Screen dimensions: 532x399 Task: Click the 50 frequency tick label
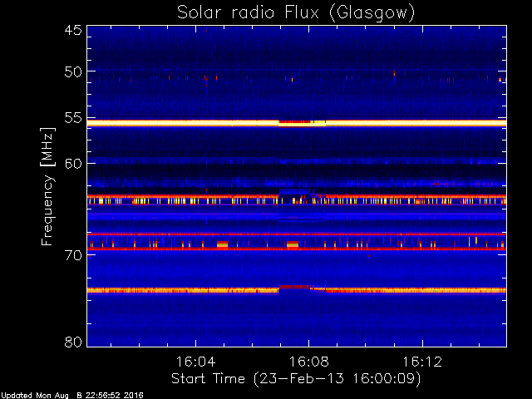click(x=73, y=71)
